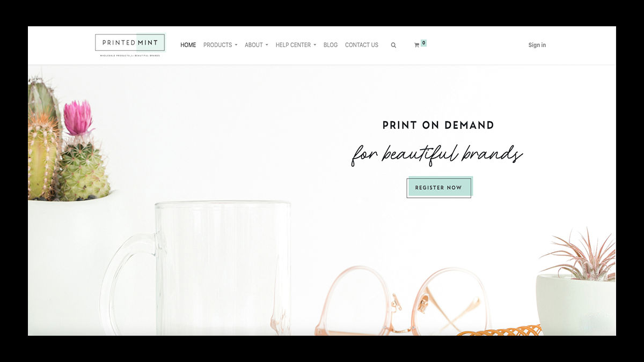Screen dimensions: 644x362
Task: Click the magnifying glass search icon
Action: point(393,46)
